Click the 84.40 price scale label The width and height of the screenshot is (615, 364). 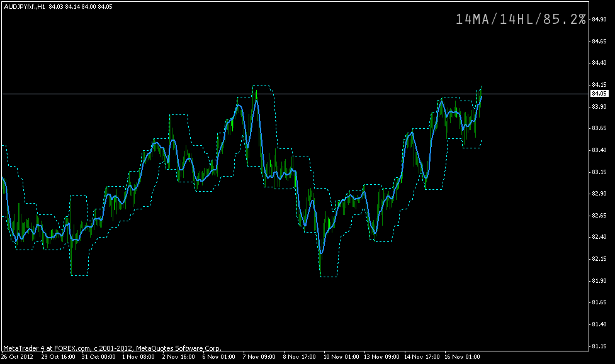tap(599, 63)
